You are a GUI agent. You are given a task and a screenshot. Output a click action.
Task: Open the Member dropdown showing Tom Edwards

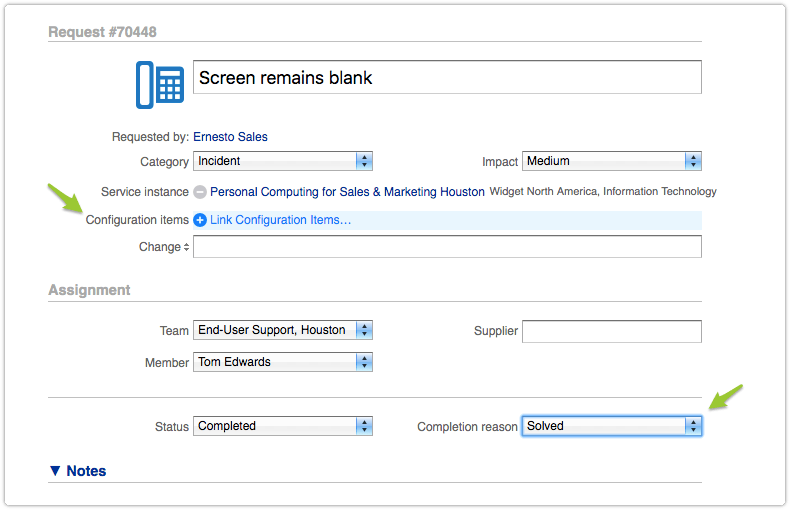pos(283,362)
